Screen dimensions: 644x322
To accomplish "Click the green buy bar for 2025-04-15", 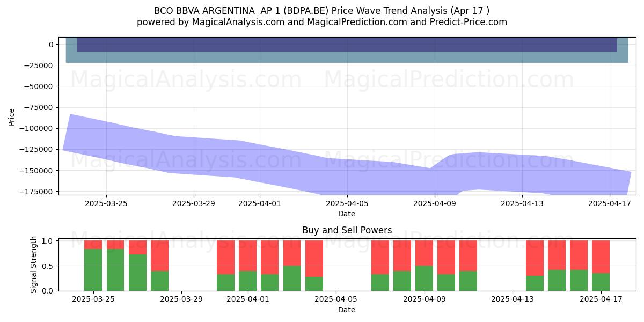I will click(x=557, y=280).
